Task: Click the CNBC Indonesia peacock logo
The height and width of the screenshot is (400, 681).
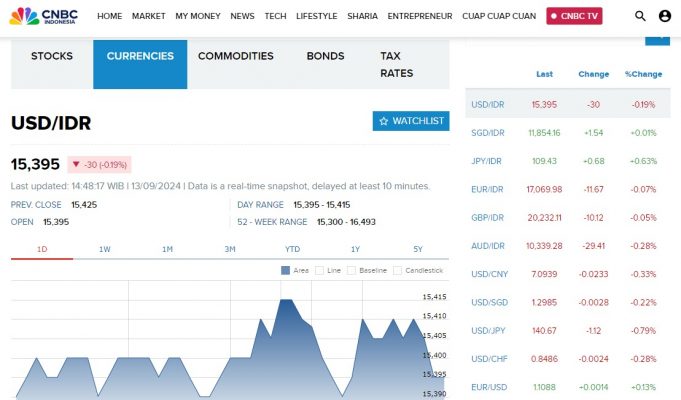Action: coord(25,16)
